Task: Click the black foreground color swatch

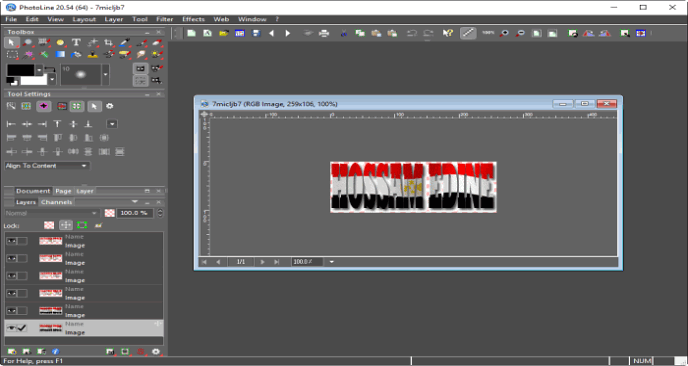Action: [21, 70]
